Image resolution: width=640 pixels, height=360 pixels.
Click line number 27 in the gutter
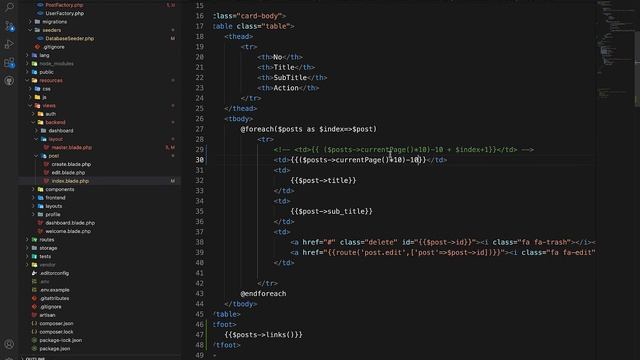(199, 129)
